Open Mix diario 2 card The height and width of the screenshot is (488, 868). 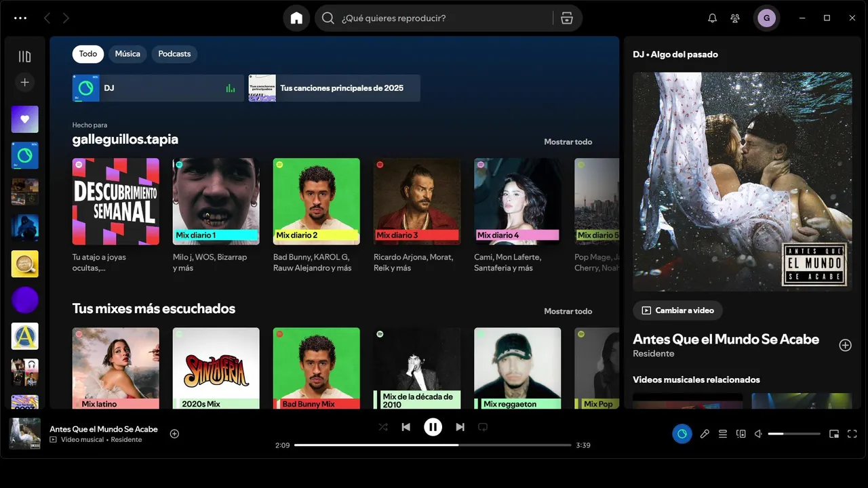click(317, 216)
